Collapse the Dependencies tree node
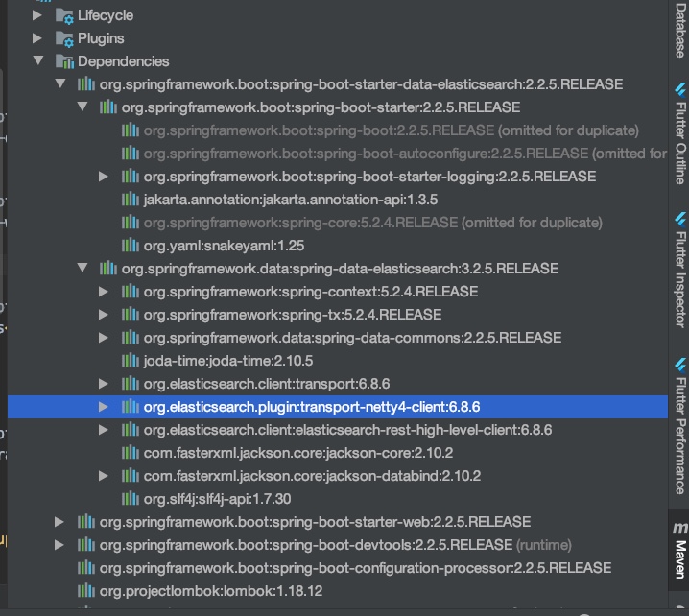Screen dimensions: 689x616 click(x=38, y=61)
